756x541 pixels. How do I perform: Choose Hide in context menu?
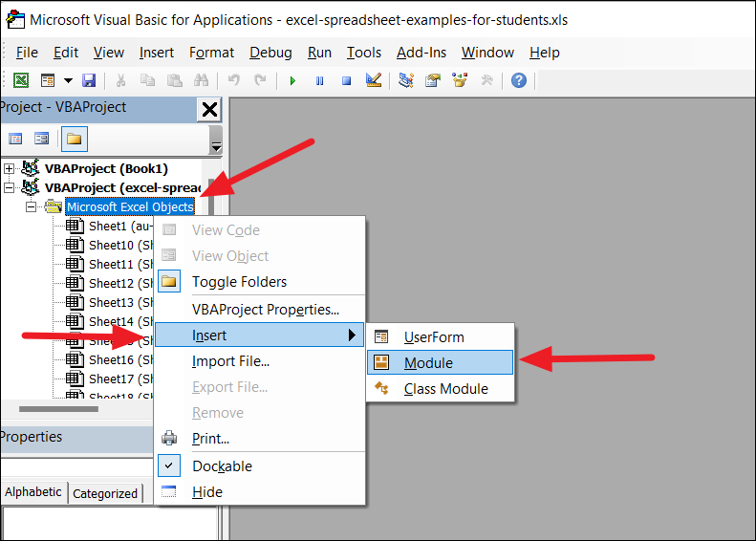coord(259,492)
